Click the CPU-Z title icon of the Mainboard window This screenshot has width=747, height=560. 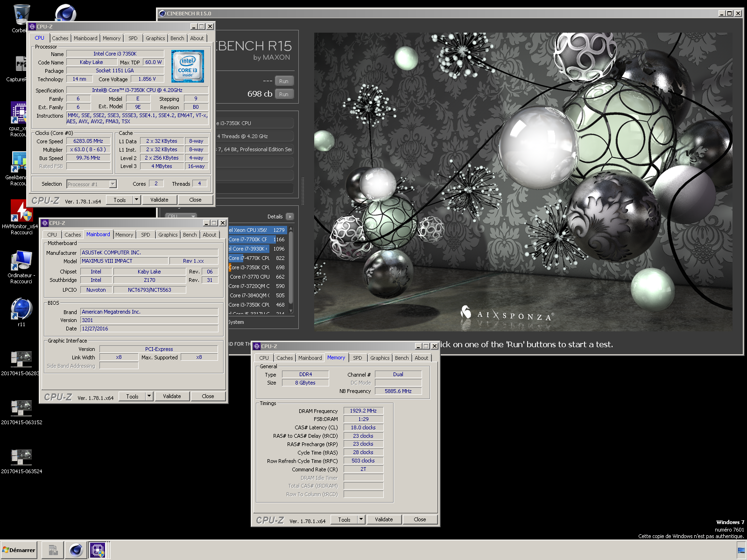tap(45, 223)
